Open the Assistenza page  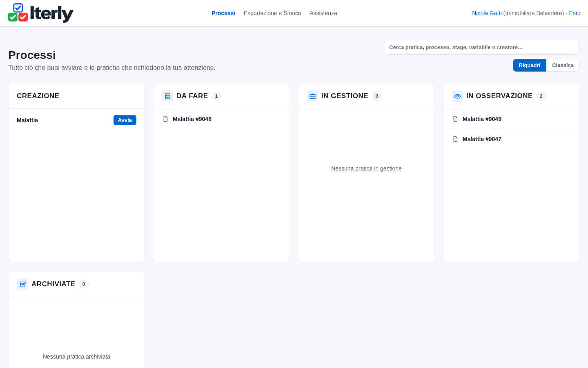[323, 13]
